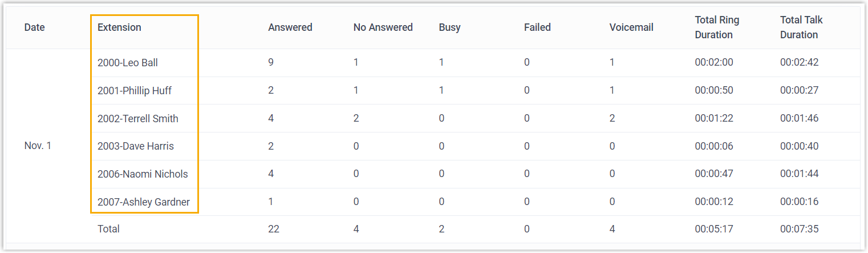
Task: Click the total answered count 22
Action: pyautogui.click(x=274, y=229)
